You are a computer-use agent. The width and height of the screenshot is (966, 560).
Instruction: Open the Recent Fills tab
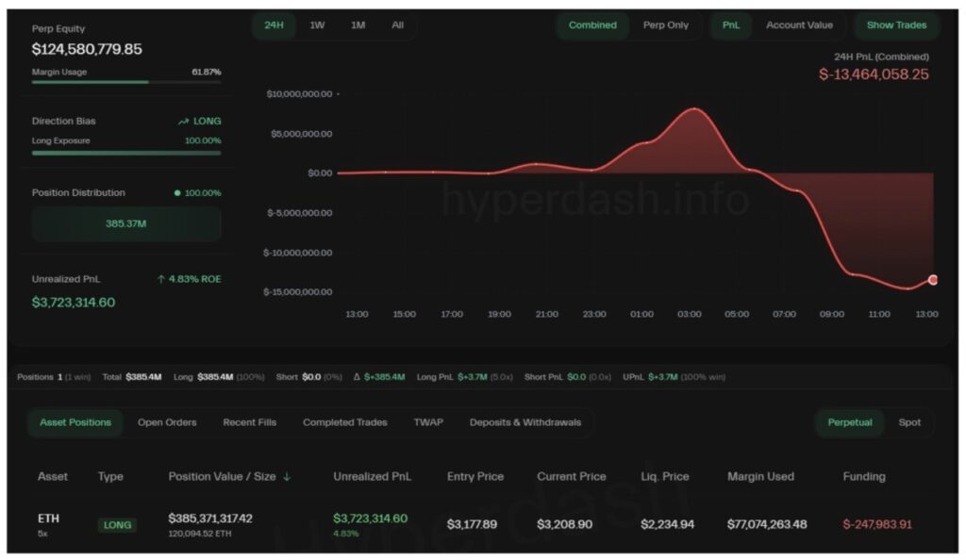[x=249, y=422]
